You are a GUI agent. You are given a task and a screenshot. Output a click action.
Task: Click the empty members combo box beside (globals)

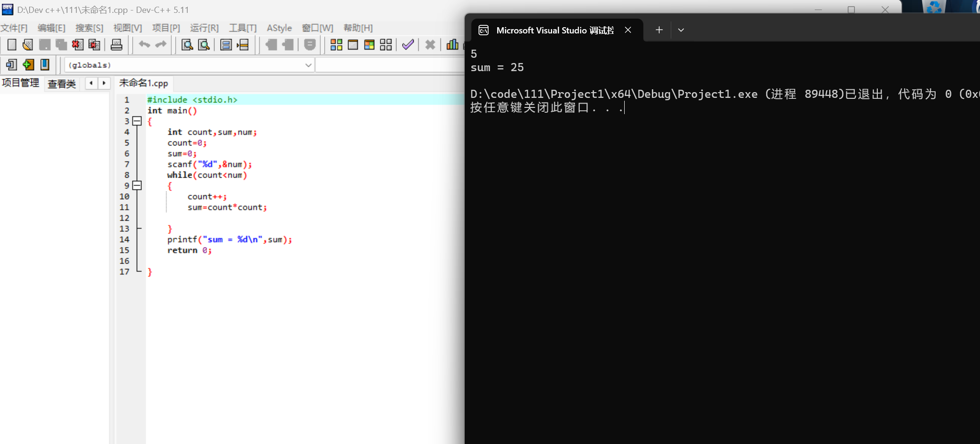click(390, 65)
